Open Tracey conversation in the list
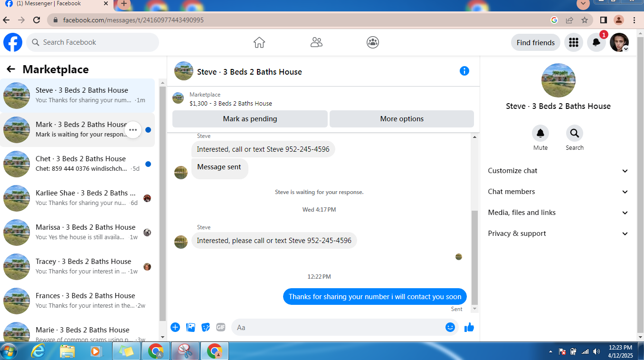This screenshot has height=360, width=644. pos(77,267)
